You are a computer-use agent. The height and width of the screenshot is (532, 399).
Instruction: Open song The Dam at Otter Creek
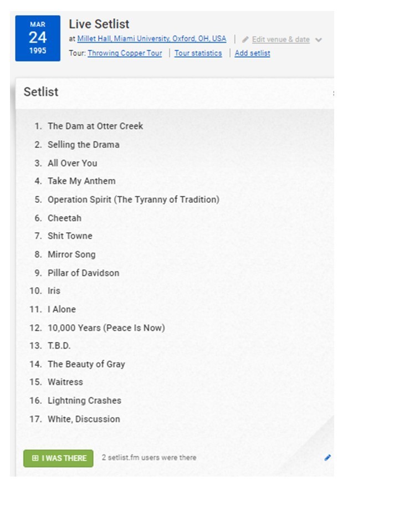point(95,126)
